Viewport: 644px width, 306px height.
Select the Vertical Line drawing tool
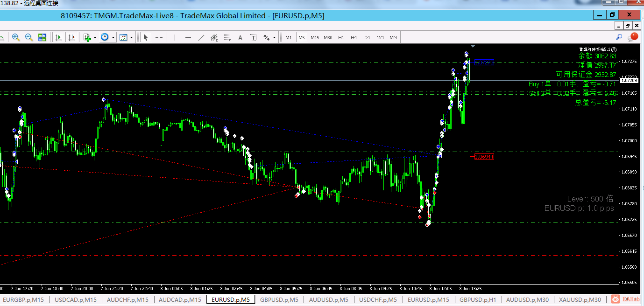tap(175, 37)
